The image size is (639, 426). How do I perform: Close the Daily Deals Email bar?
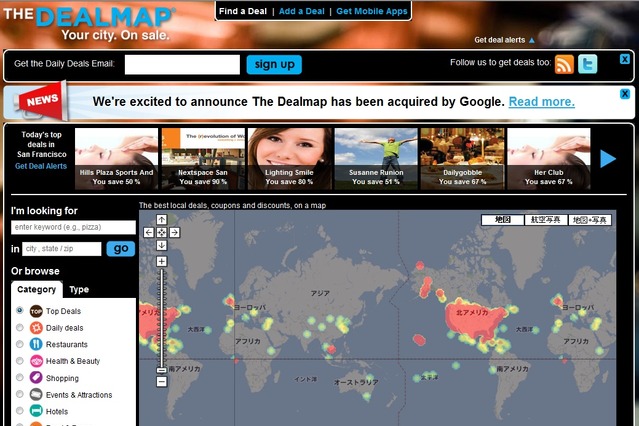pos(624,59)
